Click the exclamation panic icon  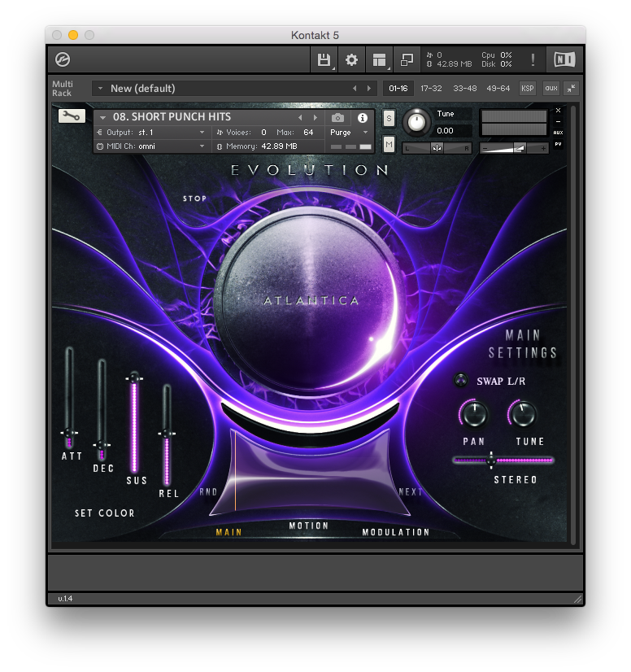click(x=533, y=59)
